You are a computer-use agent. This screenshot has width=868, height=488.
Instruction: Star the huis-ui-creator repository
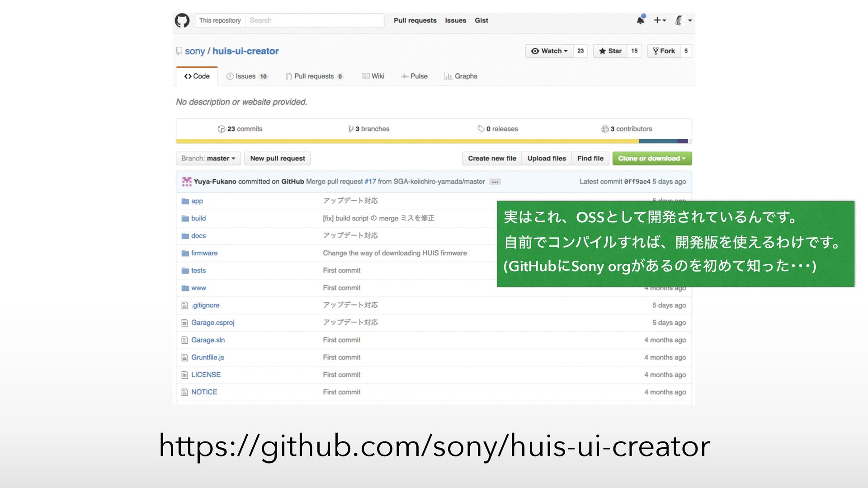(610, 51)
